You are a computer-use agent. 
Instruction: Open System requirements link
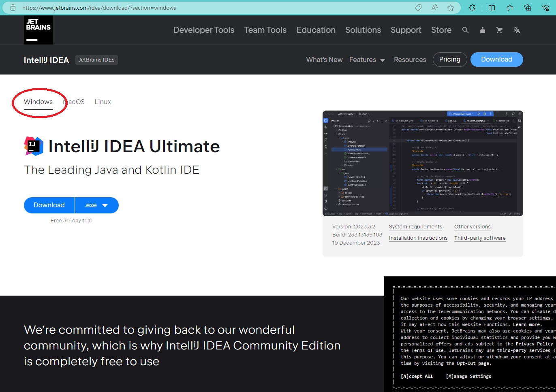[415, 227]
